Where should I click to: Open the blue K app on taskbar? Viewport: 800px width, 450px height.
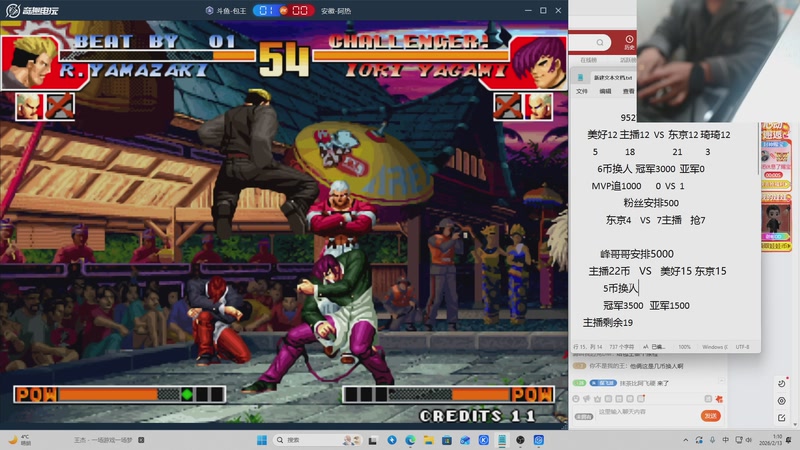tap(484, 440)
